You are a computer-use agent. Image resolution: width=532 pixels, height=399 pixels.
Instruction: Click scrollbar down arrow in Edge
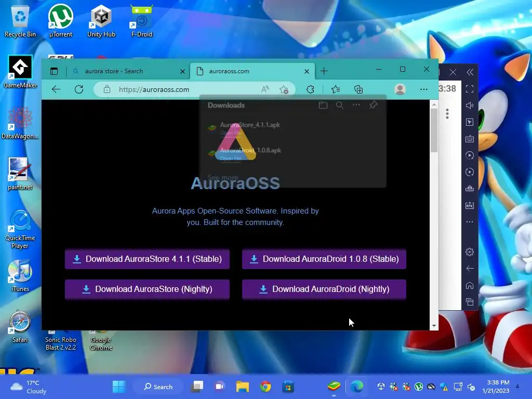tap(434, 326)
